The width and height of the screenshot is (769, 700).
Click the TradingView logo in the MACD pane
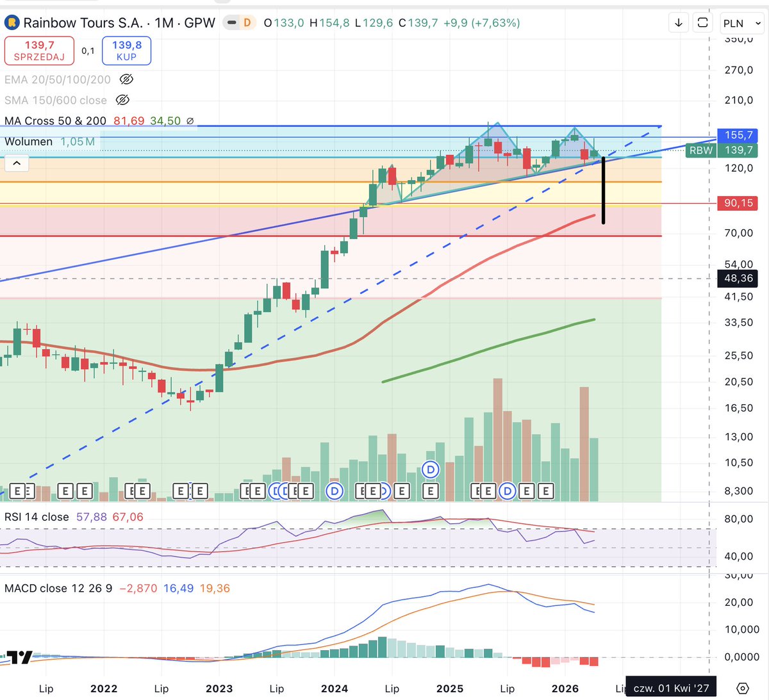19,658
